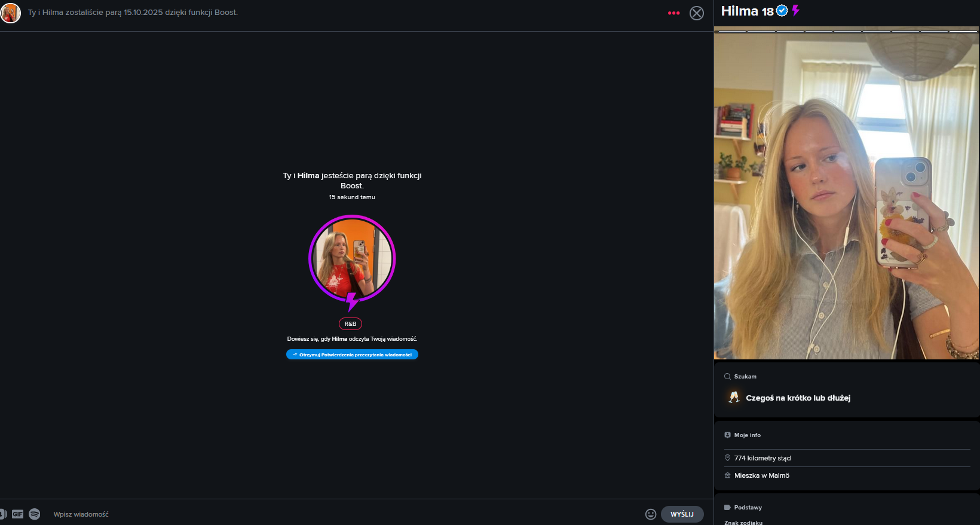Click the Znak zodiaku label
This screenshot has width=980, height=525.
point(743,523)
